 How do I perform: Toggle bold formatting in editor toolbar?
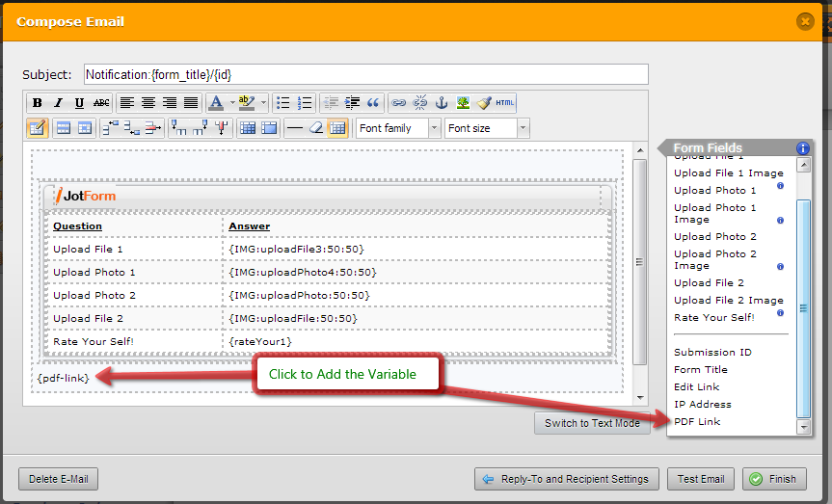[x=38, y=103]
